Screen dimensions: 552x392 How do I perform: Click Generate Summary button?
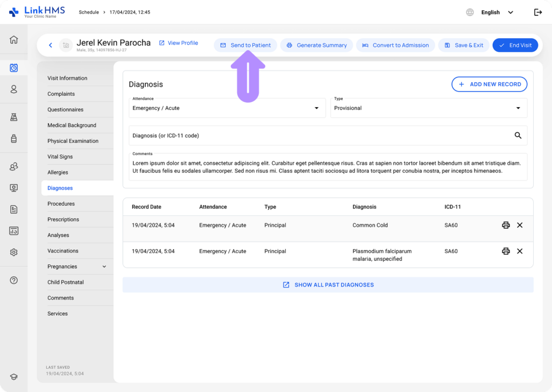click(x=316, y=45)
